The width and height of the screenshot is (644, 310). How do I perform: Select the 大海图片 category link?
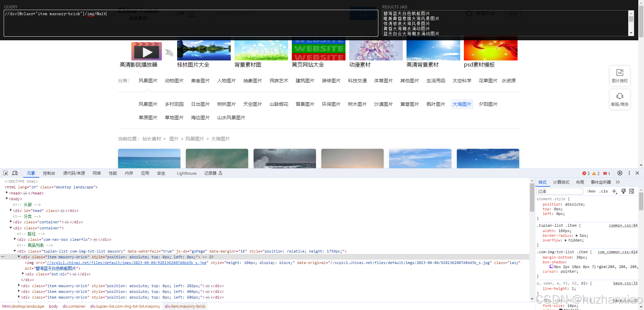[462, 104]
